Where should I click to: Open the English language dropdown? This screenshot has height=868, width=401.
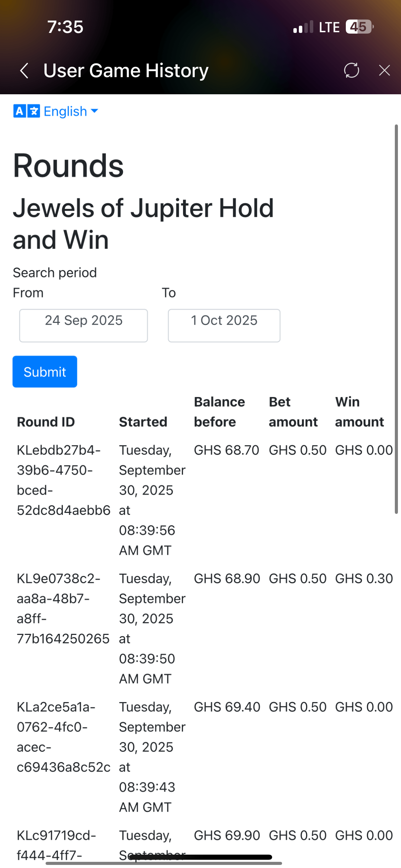[65, 111]
